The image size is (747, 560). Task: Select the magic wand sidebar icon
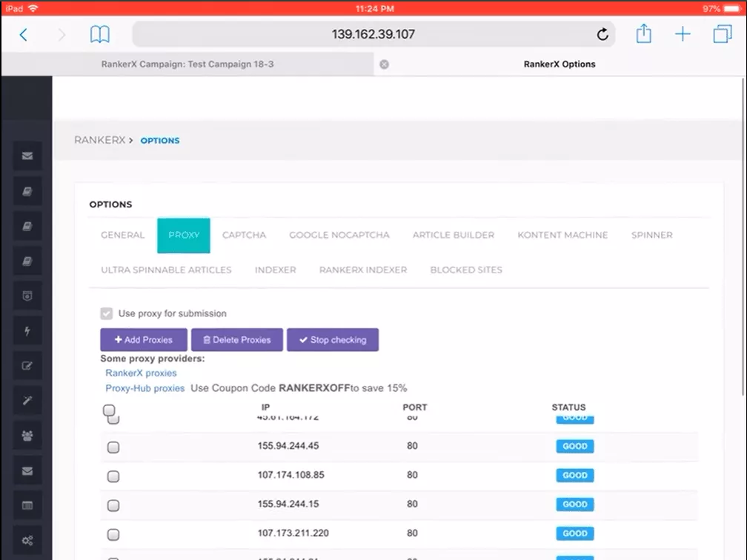27,399
